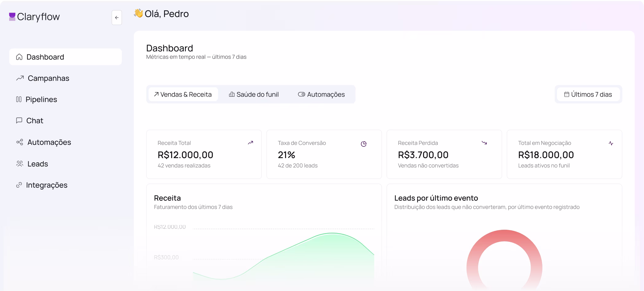This screenshot has height=291, width=644.
Task: Click the 21% conversion rate value
Action: (286, 155)
